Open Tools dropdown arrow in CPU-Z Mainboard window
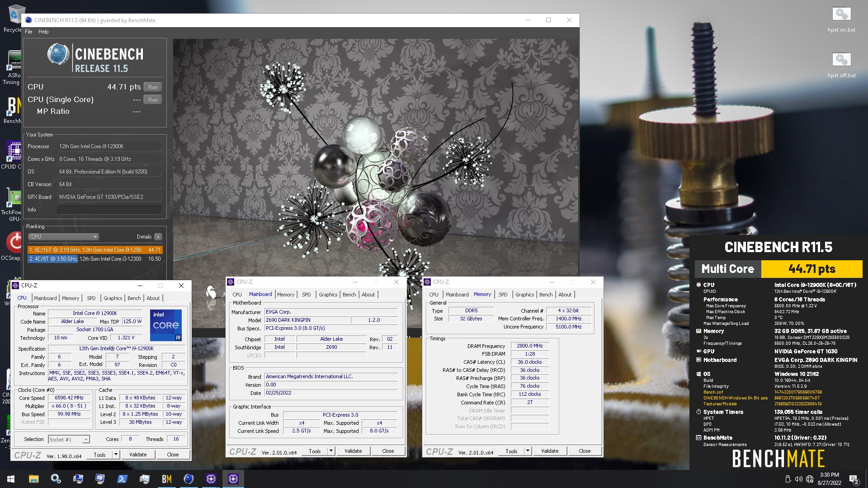The height and width of the screenshot is (488, 868). [x=331, y=451]
